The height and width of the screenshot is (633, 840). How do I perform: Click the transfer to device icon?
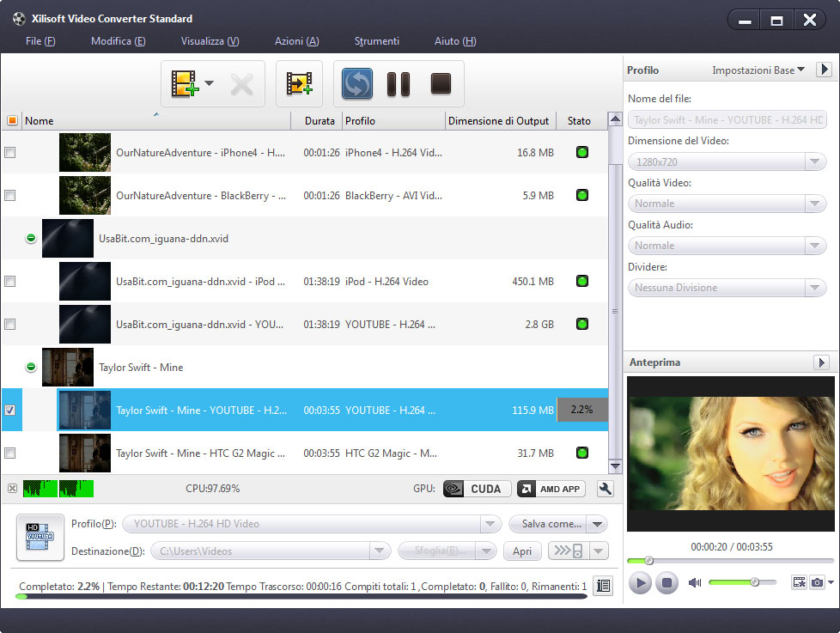[569, 551]
